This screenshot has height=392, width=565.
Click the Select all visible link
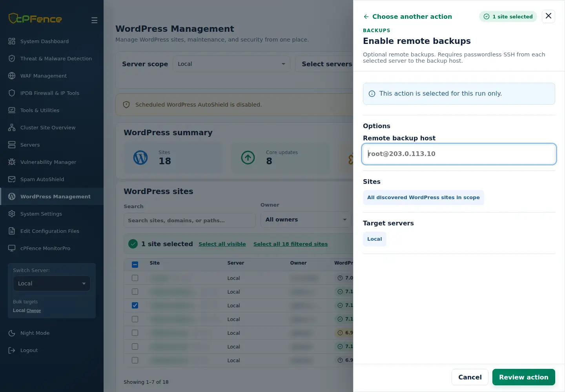222,244
